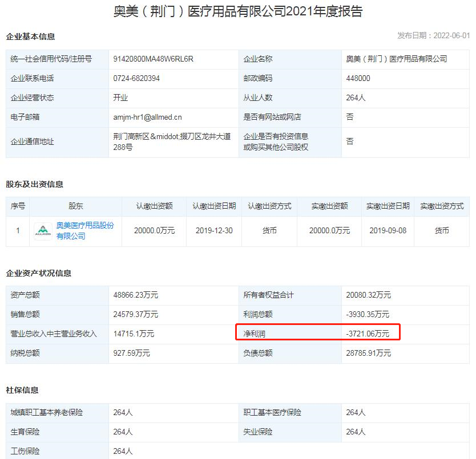Click the 社保信息 section heading
The height and width of the screenshot is (459, 476).
tap(22, 390)
